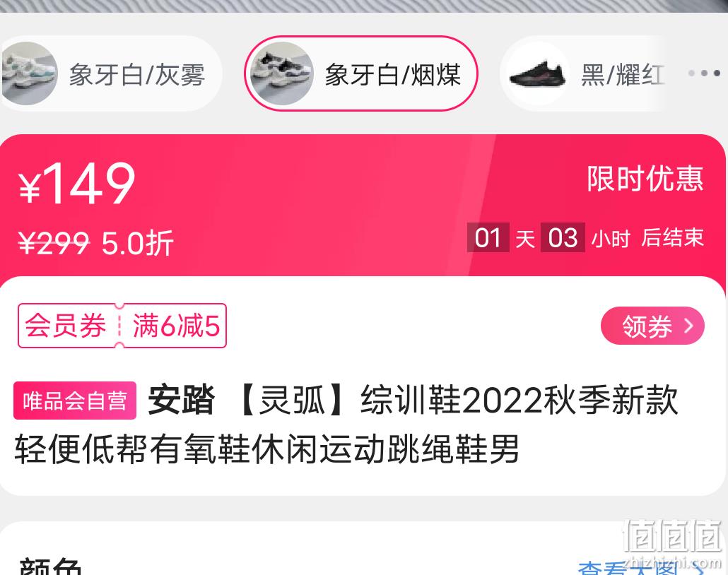Viewport: 728px width, 575px height.
Task: Pick the 黑/耀红 shoe color
Action: point(585,73)
